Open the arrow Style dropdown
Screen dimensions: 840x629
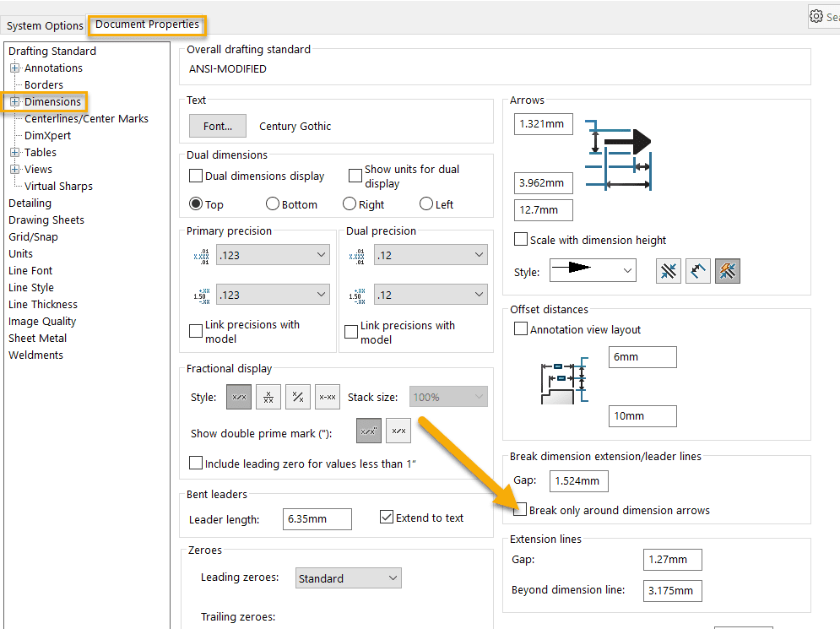tap(593, 270)
